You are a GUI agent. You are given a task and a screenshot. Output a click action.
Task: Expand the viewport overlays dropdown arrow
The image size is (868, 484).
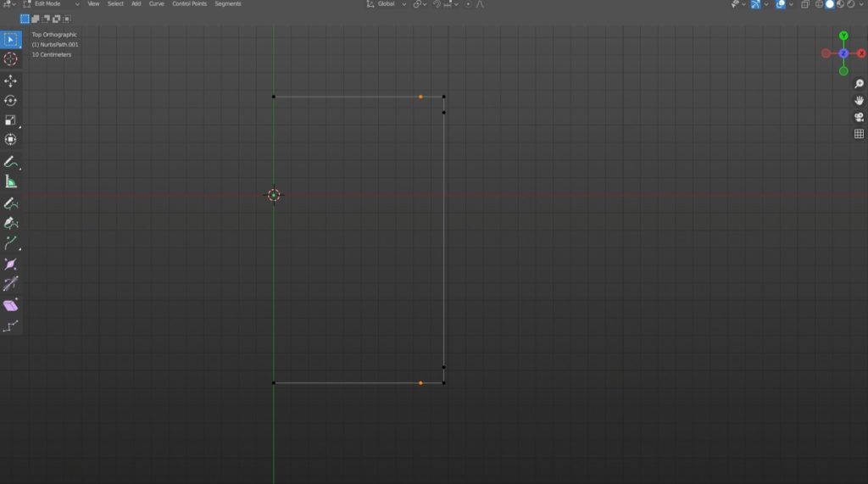pyautogui.click(x=793, y=4)
